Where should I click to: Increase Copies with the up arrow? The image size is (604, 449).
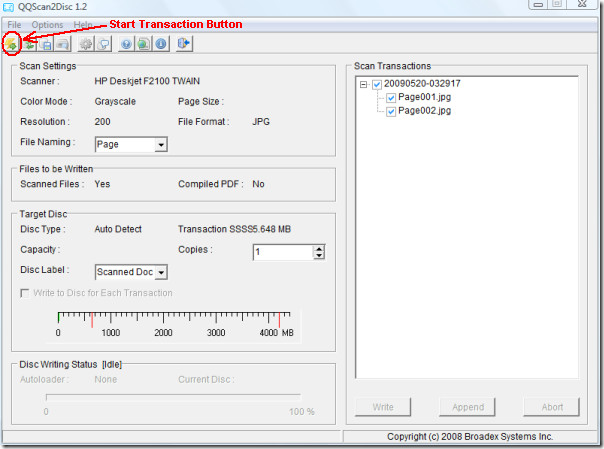click(319, 249)
